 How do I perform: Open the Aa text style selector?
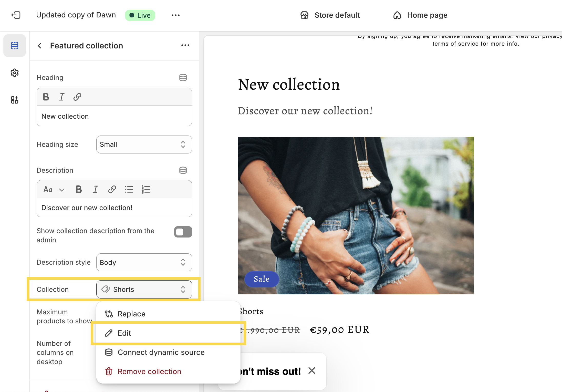point(53,189)
